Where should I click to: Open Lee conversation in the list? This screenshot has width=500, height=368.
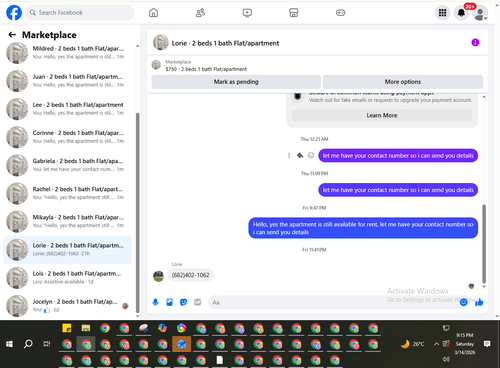[x=67, y=109]
